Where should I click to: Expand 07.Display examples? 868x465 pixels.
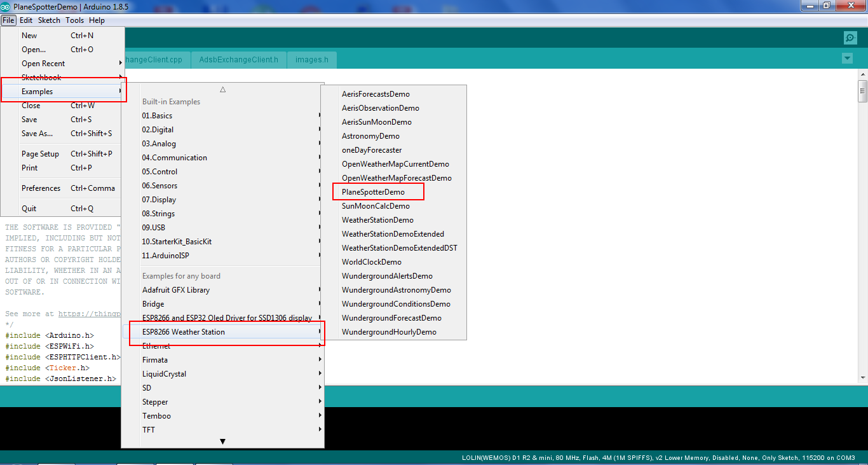223,200
